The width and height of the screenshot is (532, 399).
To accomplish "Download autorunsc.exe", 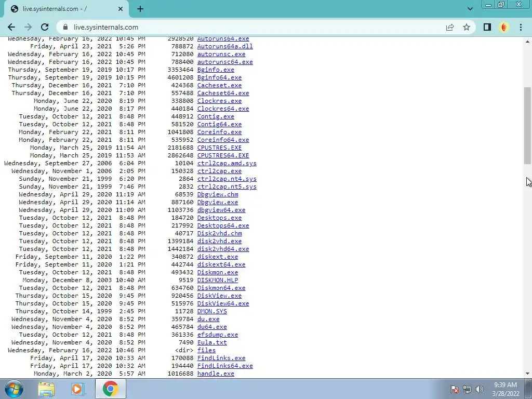I will 221,54.
